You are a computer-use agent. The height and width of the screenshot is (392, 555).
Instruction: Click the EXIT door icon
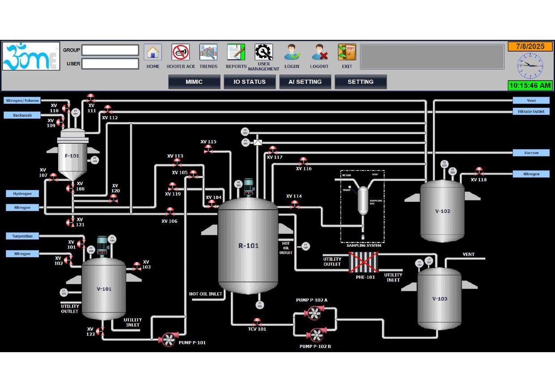(347, 52)
